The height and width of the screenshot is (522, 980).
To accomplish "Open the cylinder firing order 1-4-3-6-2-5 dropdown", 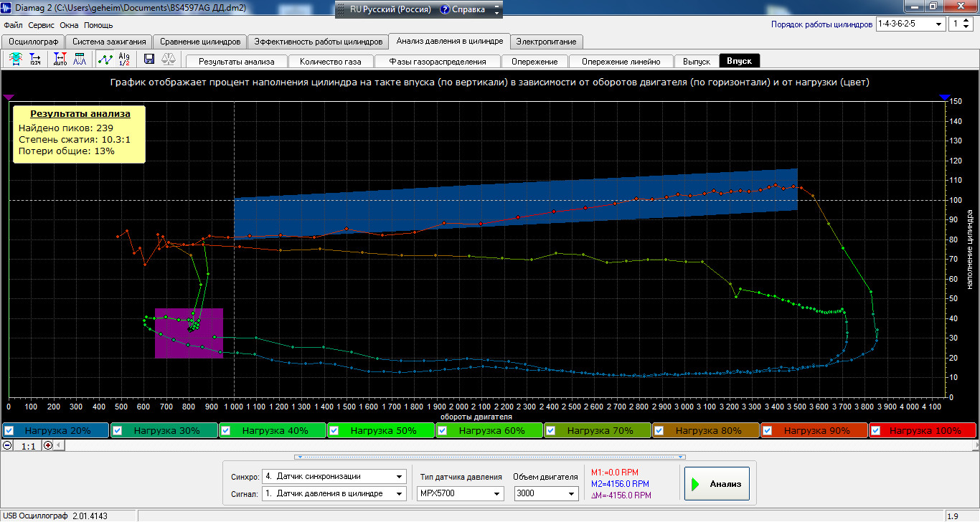I will [910, 24].
